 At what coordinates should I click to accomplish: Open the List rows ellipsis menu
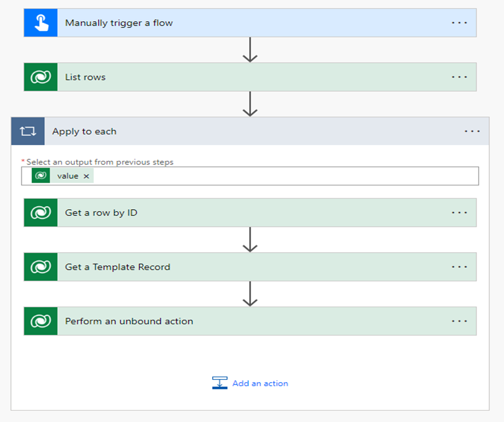[459, 77]
